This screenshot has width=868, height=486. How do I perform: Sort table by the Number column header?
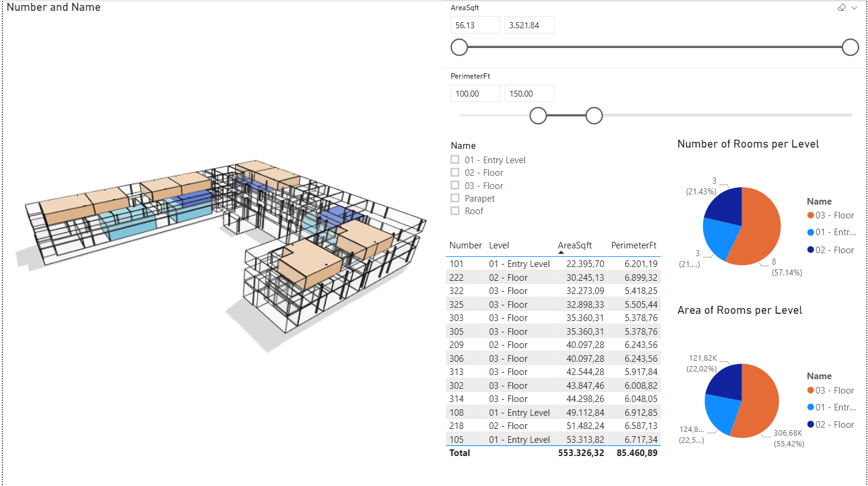(465, 245)
